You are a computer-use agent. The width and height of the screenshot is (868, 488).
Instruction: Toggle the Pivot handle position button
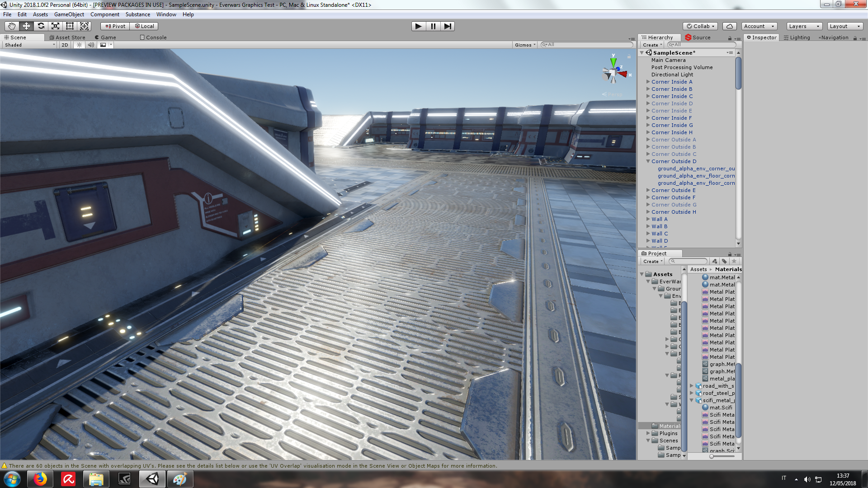pos(115,26)
